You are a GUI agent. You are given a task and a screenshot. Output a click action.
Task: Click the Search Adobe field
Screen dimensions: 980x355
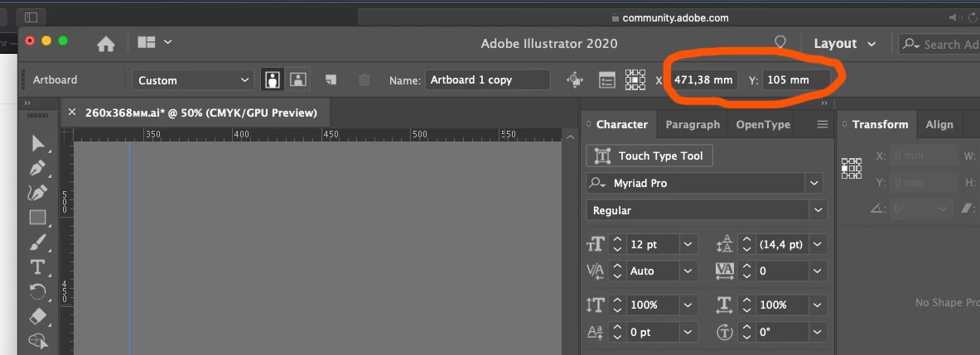pyautogui.click(x=939, y=45)
